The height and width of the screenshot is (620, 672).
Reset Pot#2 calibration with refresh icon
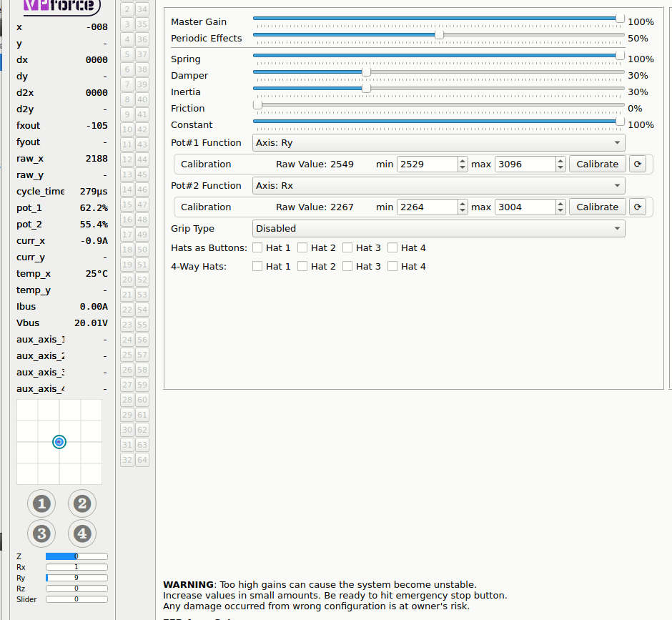click(x=638, y=207)
